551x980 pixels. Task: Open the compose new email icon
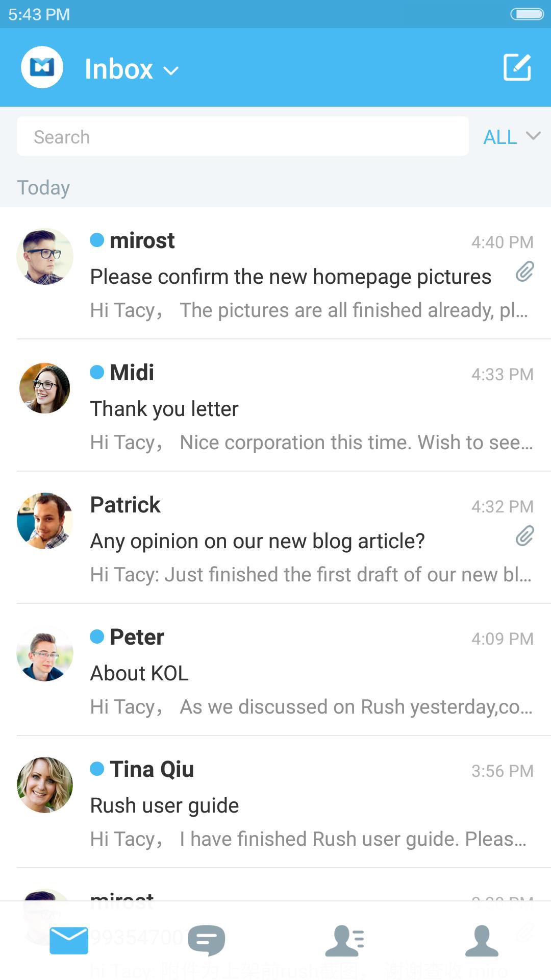(517, 66)
